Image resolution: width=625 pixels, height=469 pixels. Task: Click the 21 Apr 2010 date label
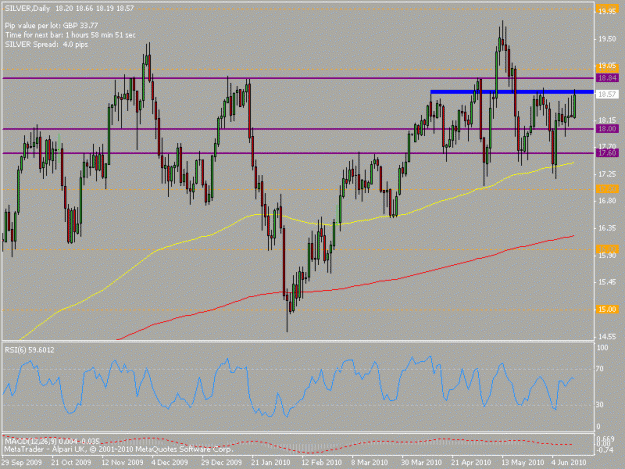click(471, 462)
